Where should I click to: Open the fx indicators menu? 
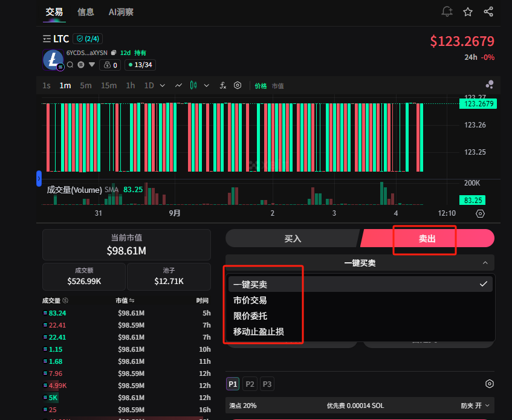[x=222, y=85]
